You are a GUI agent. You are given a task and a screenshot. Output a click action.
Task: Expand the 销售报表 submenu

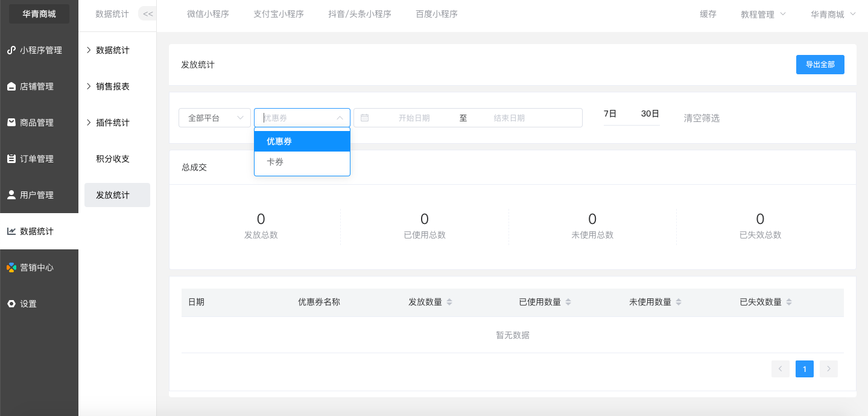click(113, 86)
